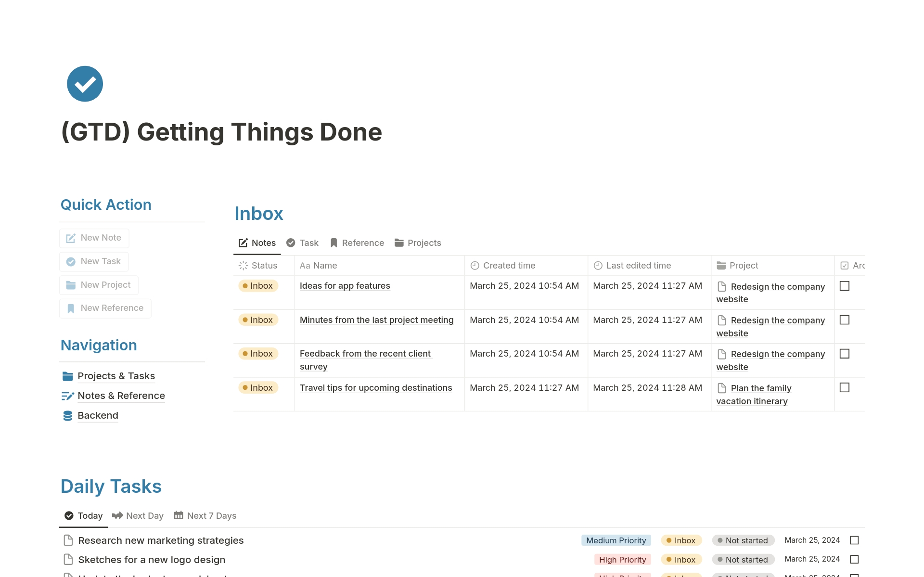The image size is (924, 577).
Task: Open Feedback from the recent client survey note
Action: tap(365, 359)
